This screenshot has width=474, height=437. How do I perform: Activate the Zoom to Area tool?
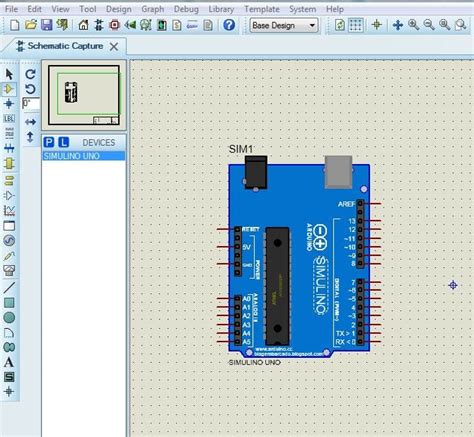click(x=461, y=25)
